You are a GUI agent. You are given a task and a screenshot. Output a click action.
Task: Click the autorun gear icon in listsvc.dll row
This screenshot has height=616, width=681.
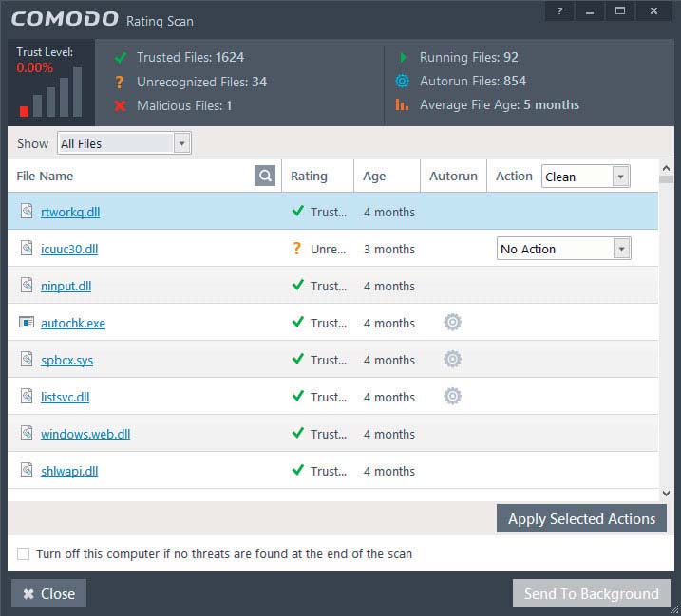click(x=452, y=396)
